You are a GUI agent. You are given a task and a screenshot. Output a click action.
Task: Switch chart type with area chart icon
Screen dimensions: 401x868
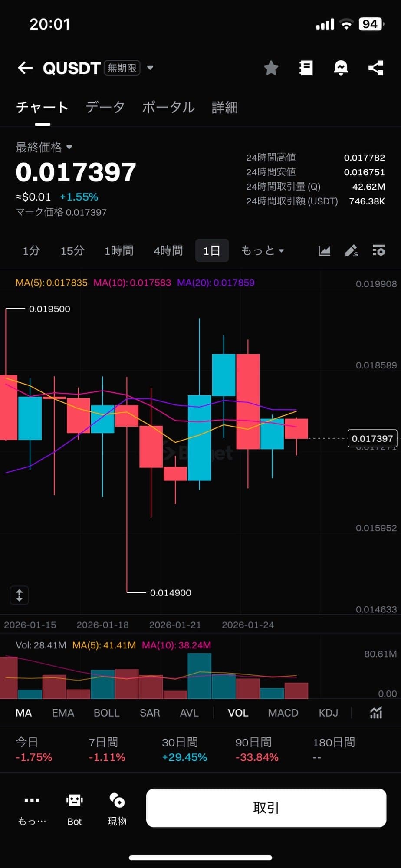tap(324, 250)
